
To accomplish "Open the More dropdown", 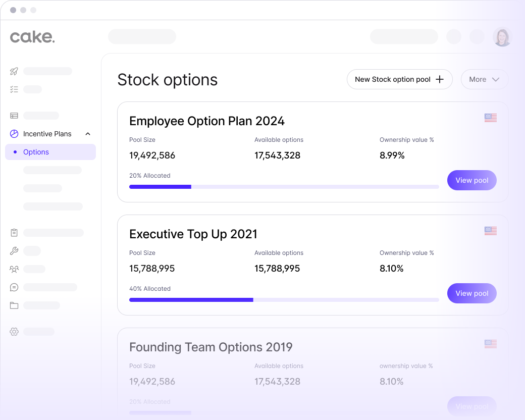I will coord(484,79).
